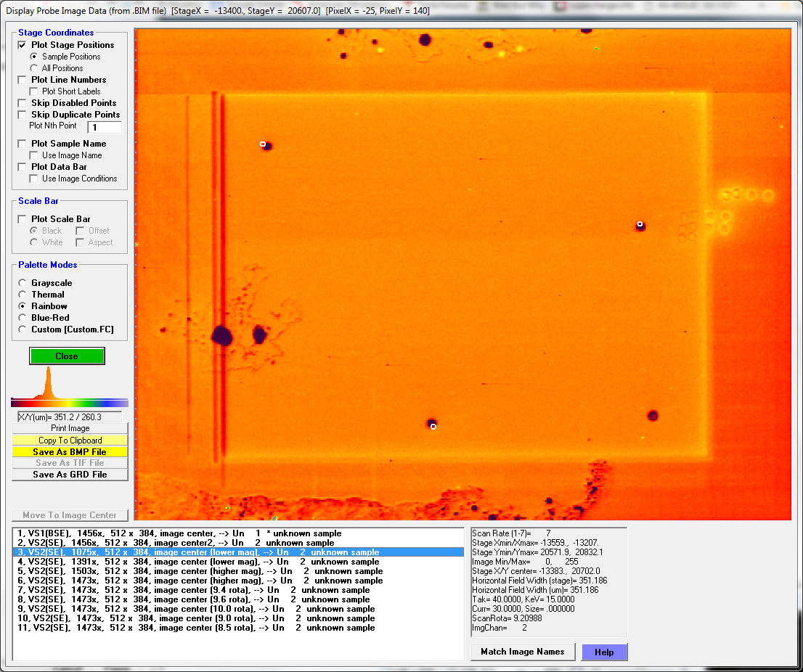Open Match Image Names
Screen dimensions: 803x672
coord(522,652)
